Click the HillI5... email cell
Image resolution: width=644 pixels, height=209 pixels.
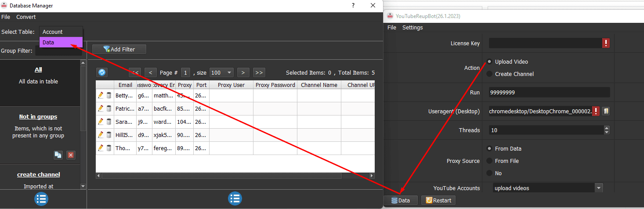click(x=125, y=135)
